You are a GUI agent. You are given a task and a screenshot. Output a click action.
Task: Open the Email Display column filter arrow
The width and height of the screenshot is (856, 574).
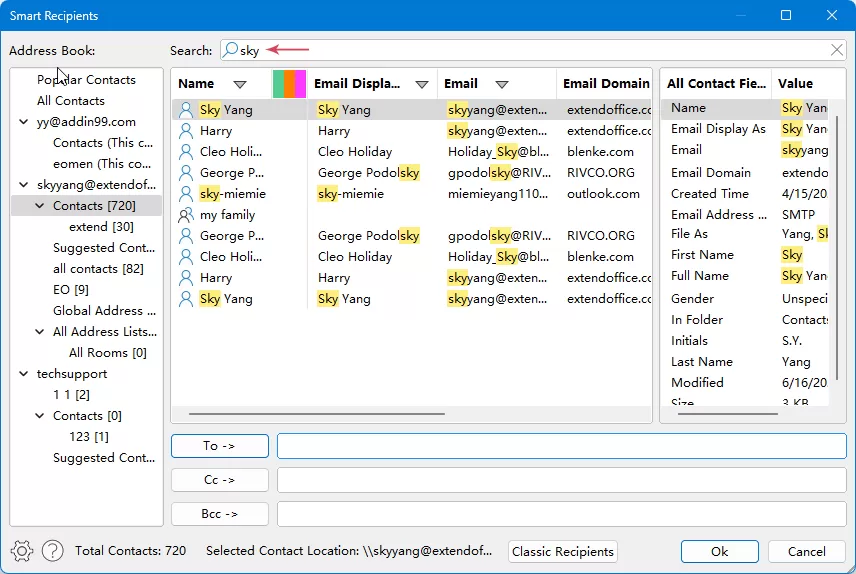tap(421, 84)
